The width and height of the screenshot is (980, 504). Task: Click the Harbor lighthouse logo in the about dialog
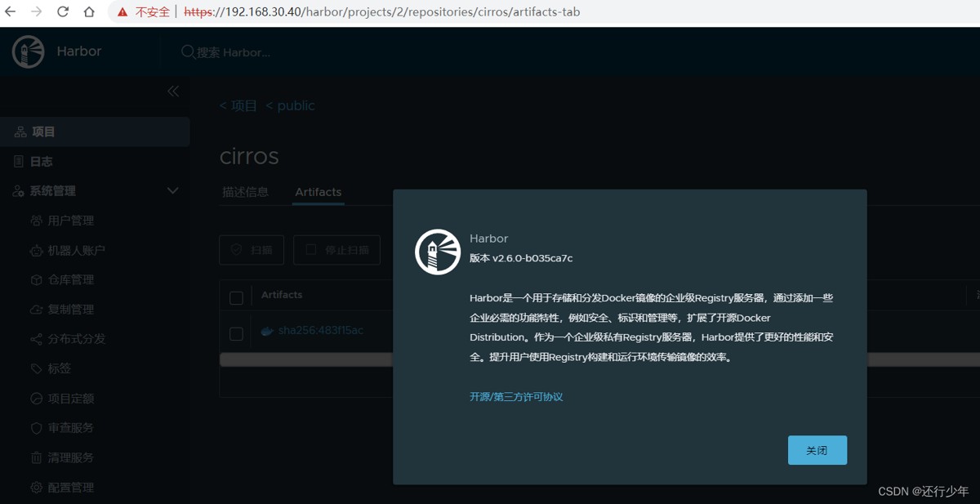(438, 252)
